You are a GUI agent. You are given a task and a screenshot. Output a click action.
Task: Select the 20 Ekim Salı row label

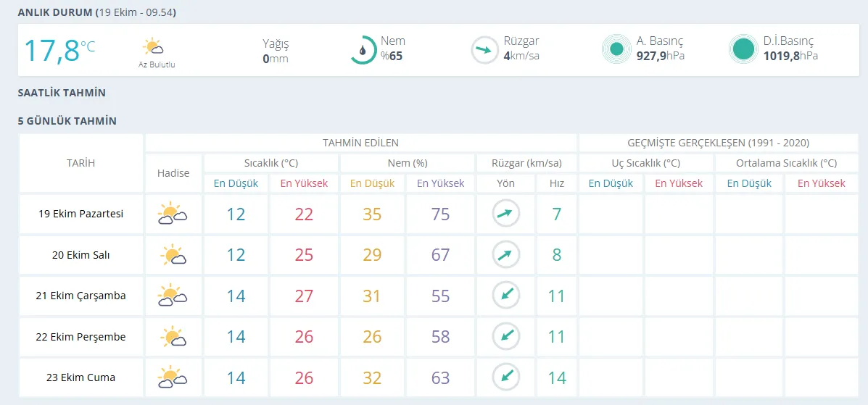(80, 254)
